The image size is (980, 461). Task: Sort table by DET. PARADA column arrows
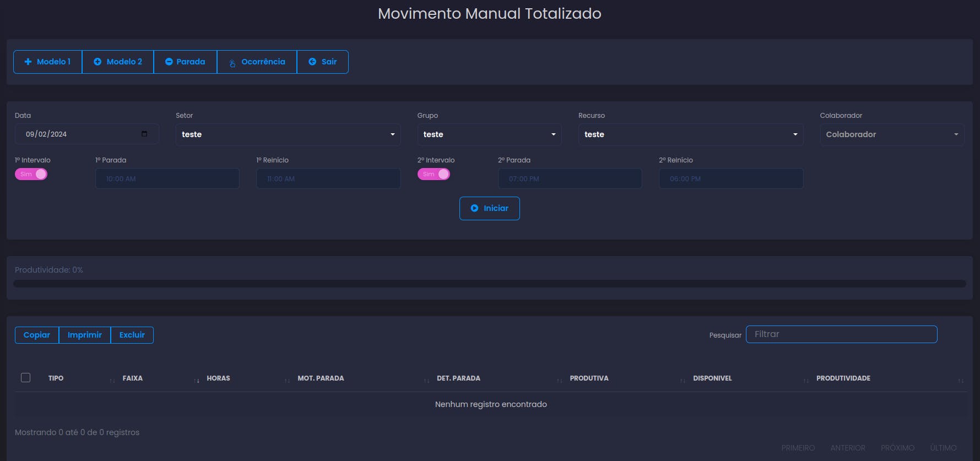click(x=559, y=381)
